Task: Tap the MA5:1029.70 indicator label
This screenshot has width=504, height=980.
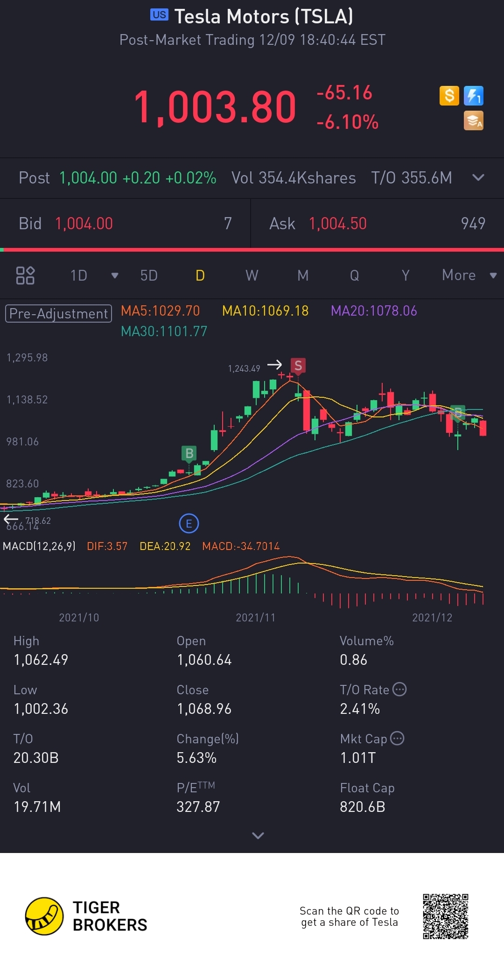Action: [x=160, y=311]
